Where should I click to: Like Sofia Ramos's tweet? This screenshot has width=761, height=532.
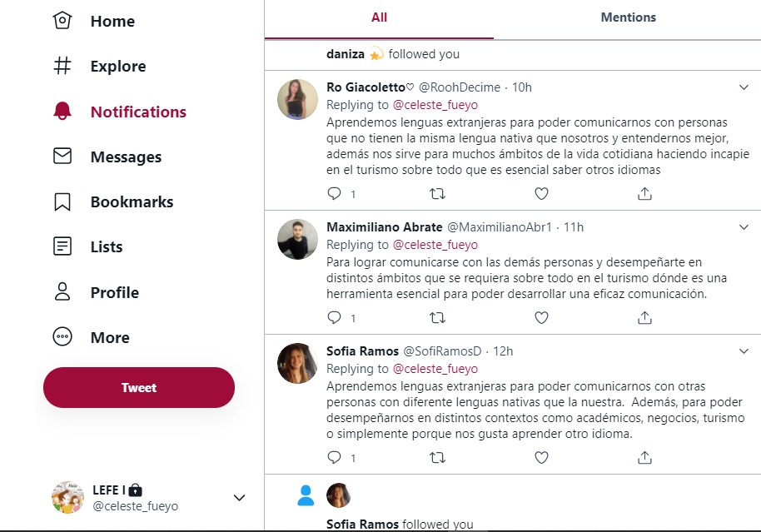541,457
